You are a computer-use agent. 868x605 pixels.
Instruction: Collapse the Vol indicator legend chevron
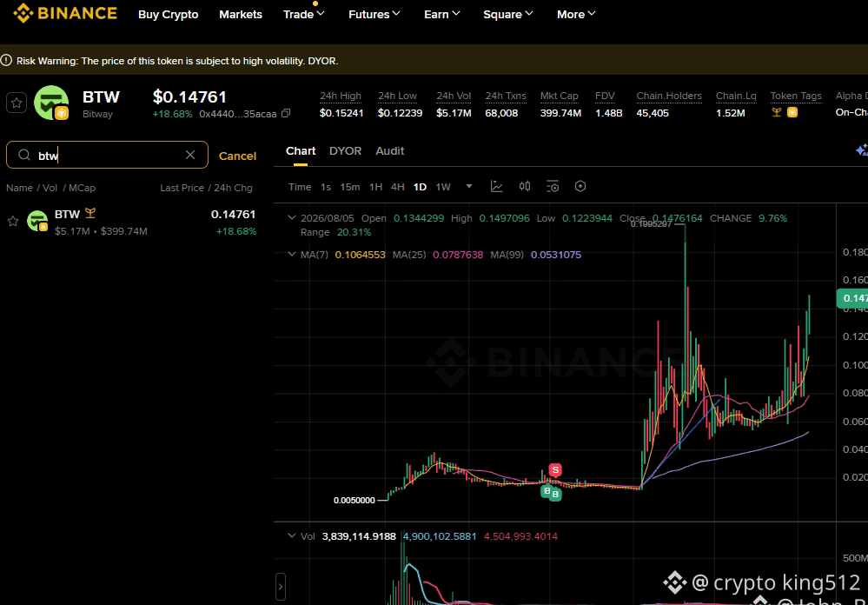point(292,536)
